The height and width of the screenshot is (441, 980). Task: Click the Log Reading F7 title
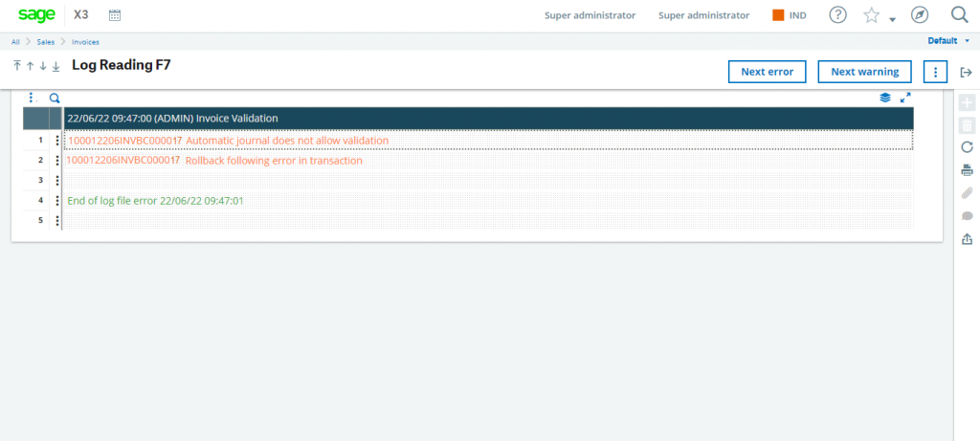pyautogui.click(x=122, y=64)
